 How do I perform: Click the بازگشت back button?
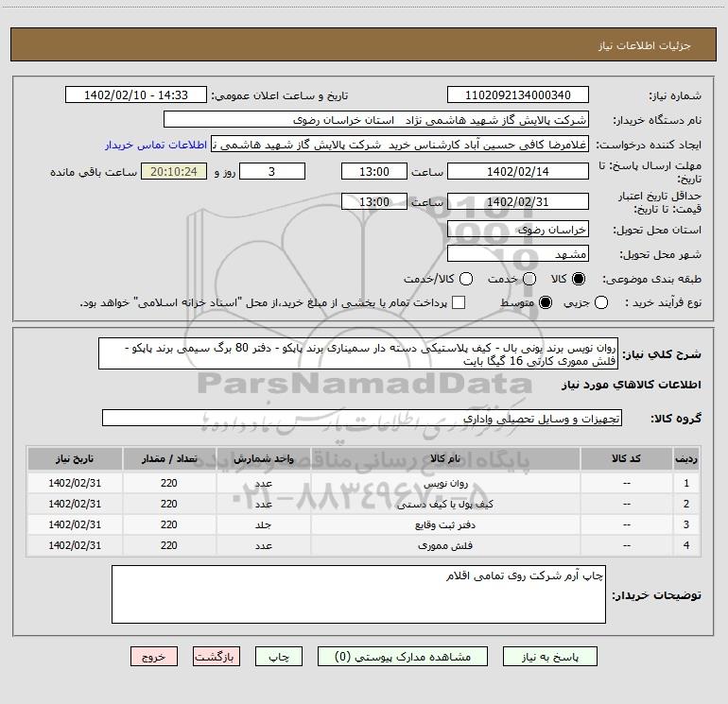(217, 656)
